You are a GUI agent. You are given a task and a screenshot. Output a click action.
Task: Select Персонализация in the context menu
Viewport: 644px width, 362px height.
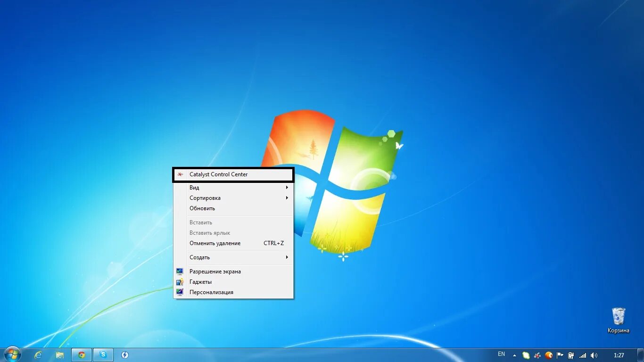233,292
